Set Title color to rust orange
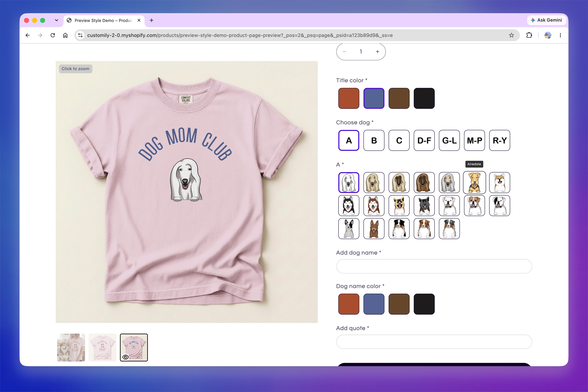588x392 pixels. [x=349, y=98]
